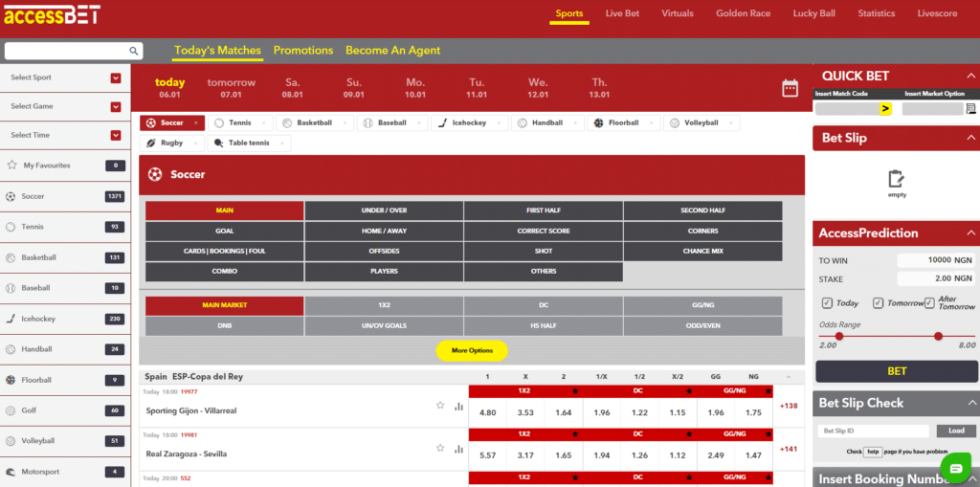Click the Basketball sidebar icon
Image resolution: width=980 pixels, height=487 pixels.
coord(10,257)
